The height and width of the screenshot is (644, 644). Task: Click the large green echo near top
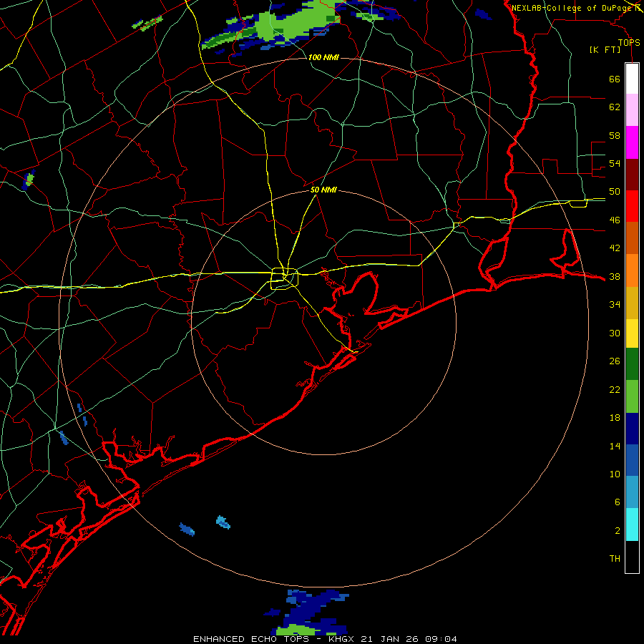tap(288, 26)
